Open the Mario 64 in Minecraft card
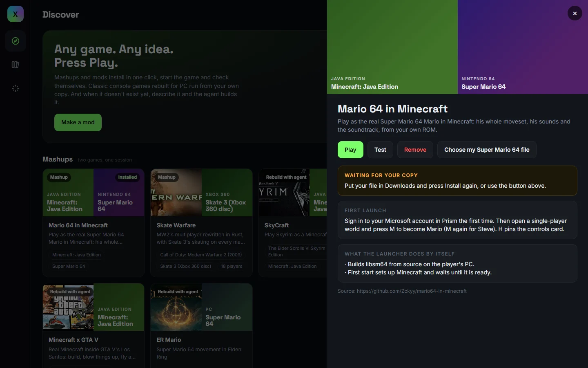The width and height of the screenshot is (588, 368). (x=94, y=223)
